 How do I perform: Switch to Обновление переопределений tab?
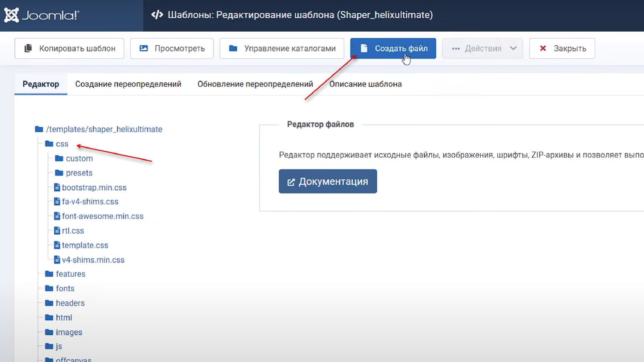(255, 84)
